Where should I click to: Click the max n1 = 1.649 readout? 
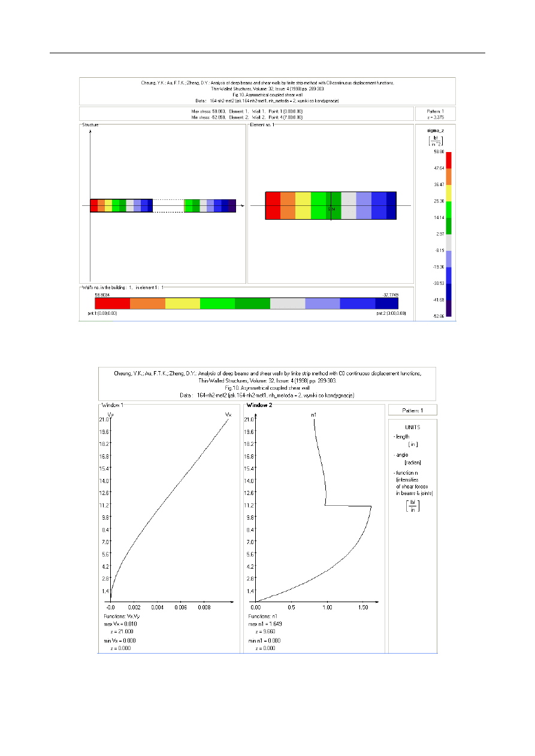click(265, 624)
